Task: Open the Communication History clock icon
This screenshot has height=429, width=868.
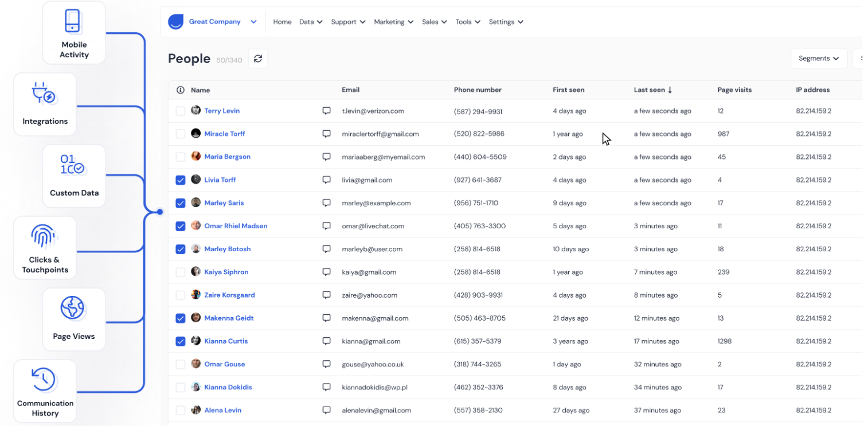Action: point(45,380)
